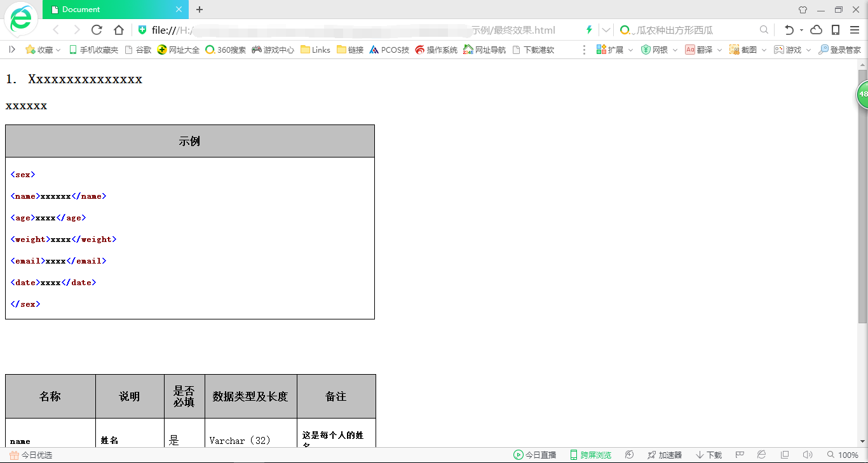The image size is (868, 463).
Task: Click the 示例 table header
Action: coord(189,141)
